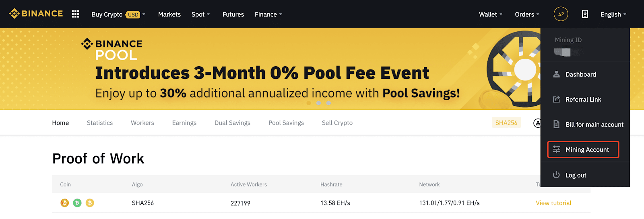Expand the Spot dropdown menu

click(201, 14)
